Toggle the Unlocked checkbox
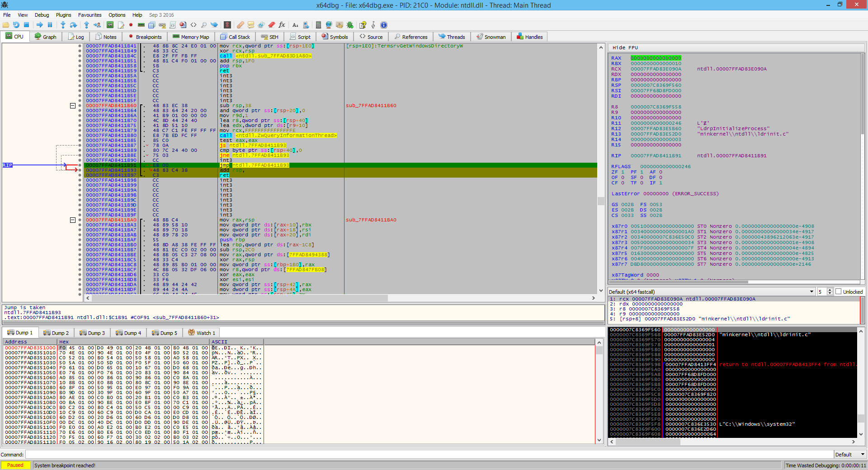The width and height of the screenshot is (868, 470). pos(839,292)
